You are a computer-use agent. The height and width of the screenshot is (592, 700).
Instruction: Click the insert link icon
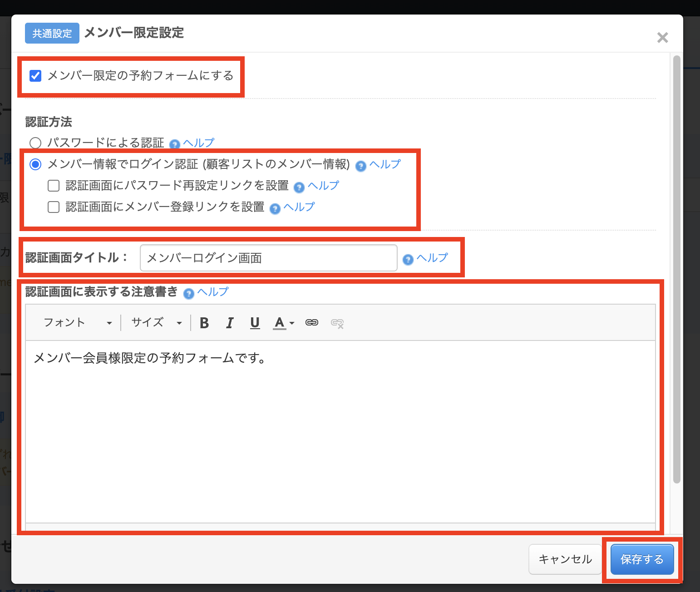point(312,323)
